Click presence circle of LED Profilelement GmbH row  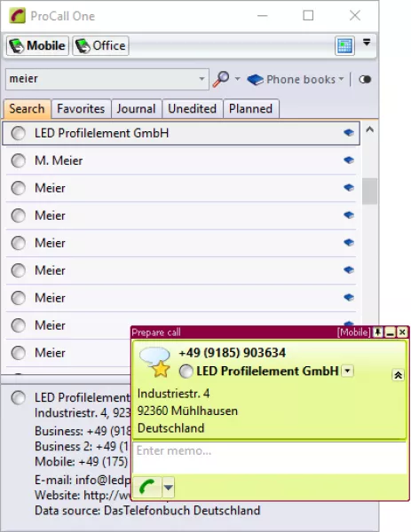[x=19, y=133]
